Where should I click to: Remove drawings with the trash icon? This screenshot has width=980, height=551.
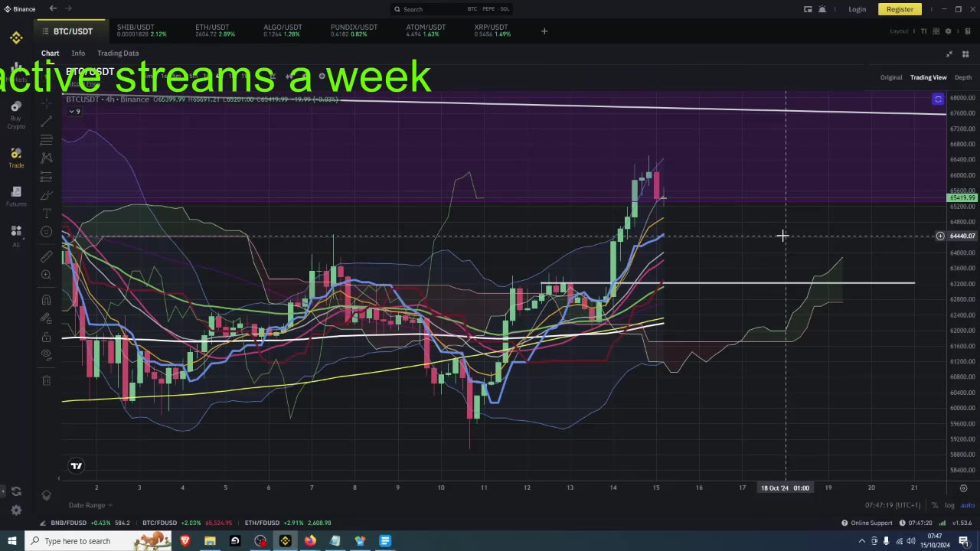pos(46,380)
